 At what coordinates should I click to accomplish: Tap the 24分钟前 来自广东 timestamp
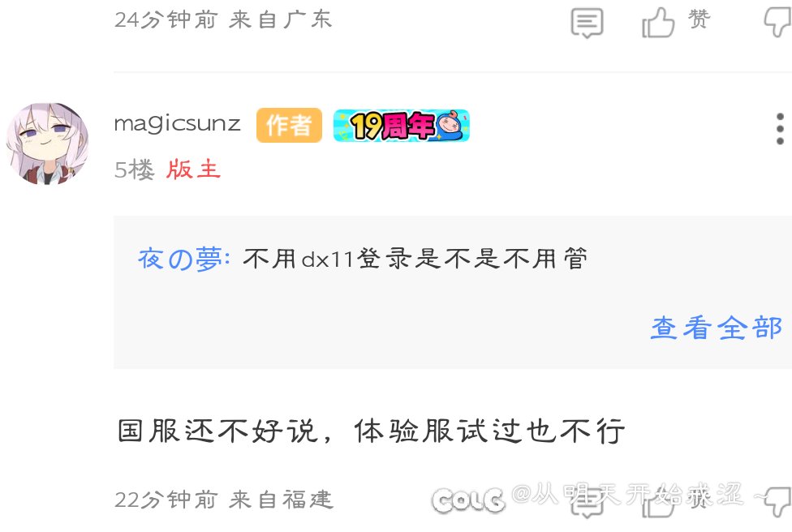pyautogui.click(x=223, y=20)
